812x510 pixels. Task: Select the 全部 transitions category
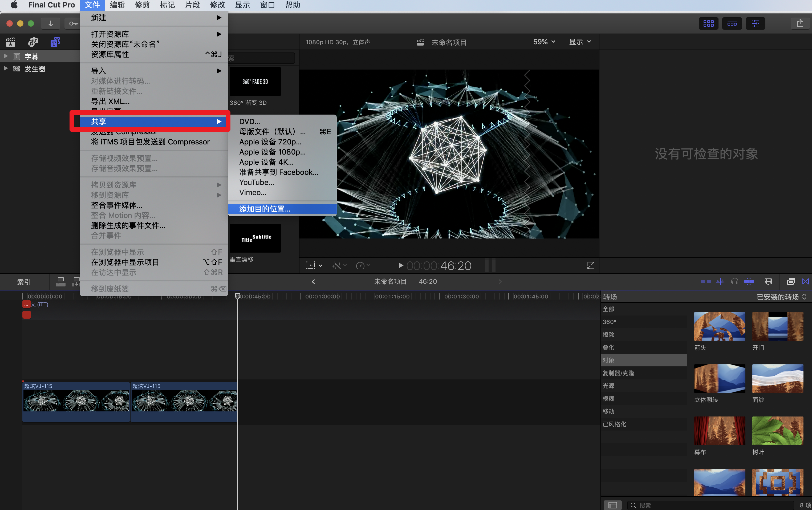pyautogui.click(x=643, y=309)
